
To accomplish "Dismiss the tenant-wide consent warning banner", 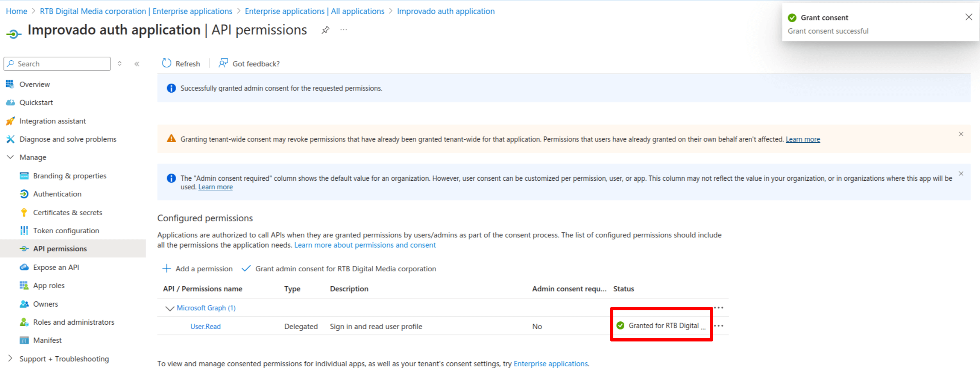I will click(961, 134).
